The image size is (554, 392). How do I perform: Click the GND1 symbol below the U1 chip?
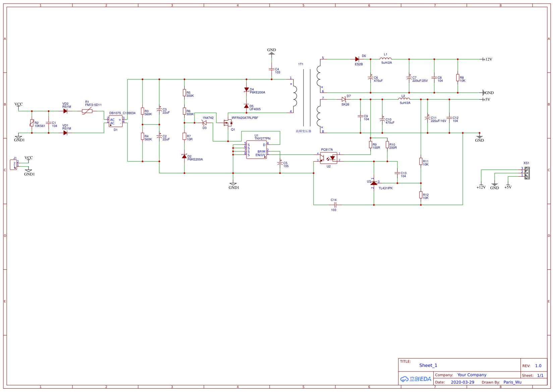point(233,184)
